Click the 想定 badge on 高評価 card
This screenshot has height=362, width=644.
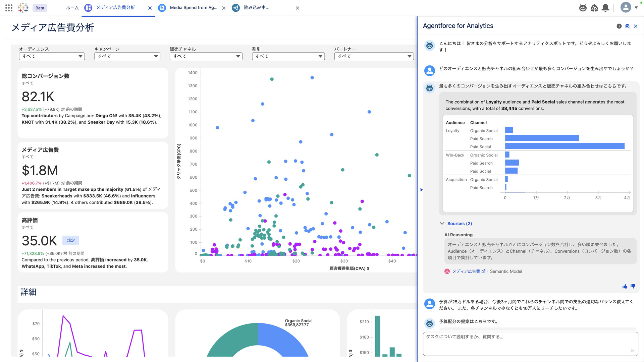tap(71, 240)
